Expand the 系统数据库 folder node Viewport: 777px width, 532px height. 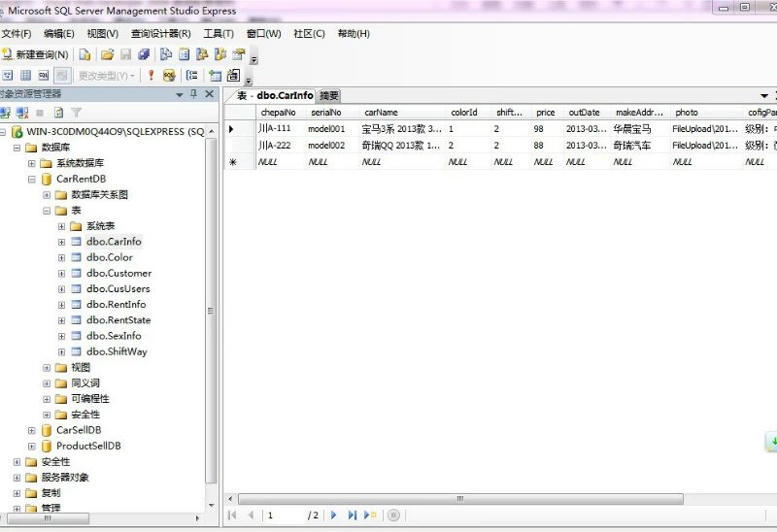tap(32, 163)
